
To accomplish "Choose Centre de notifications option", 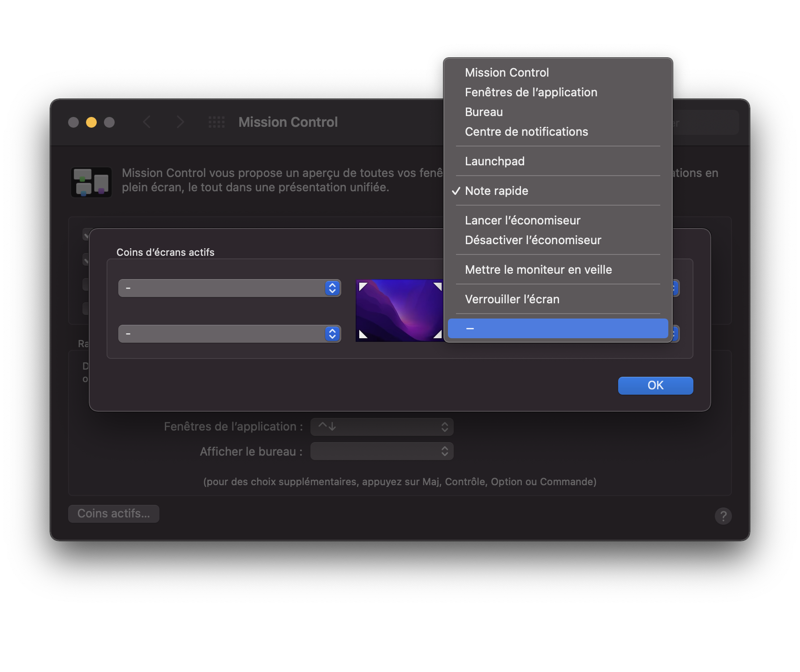I will pos(558,132).
